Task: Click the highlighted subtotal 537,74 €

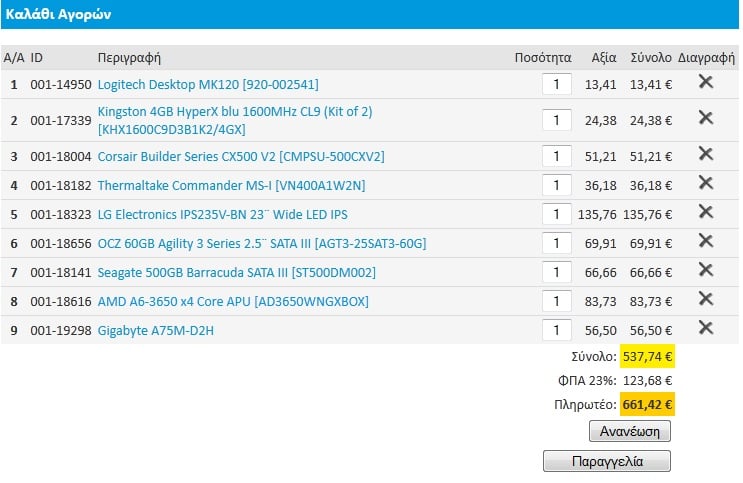Action: (x=647, y=356)
